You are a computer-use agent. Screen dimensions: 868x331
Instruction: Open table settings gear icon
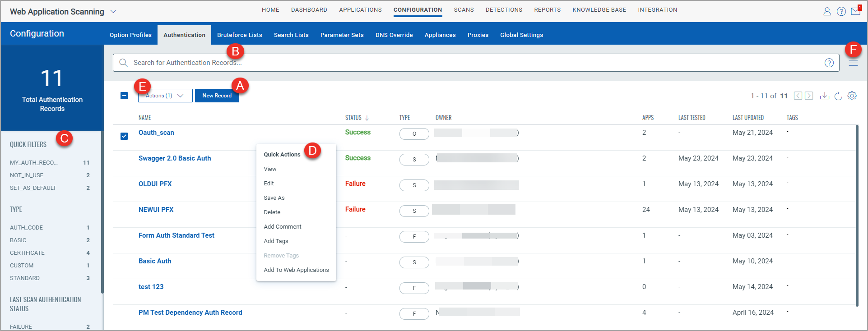coord(852,96)
